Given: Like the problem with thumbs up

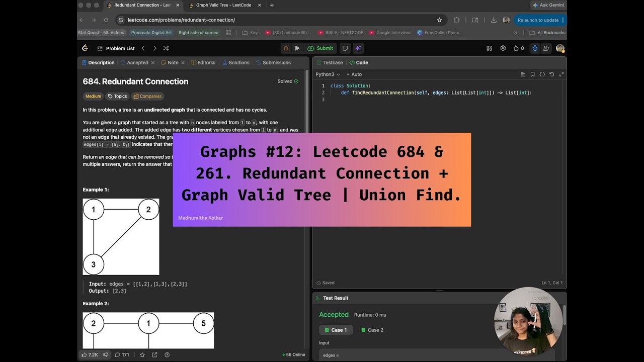Looking at the screenshot, I should click(90, 354).
